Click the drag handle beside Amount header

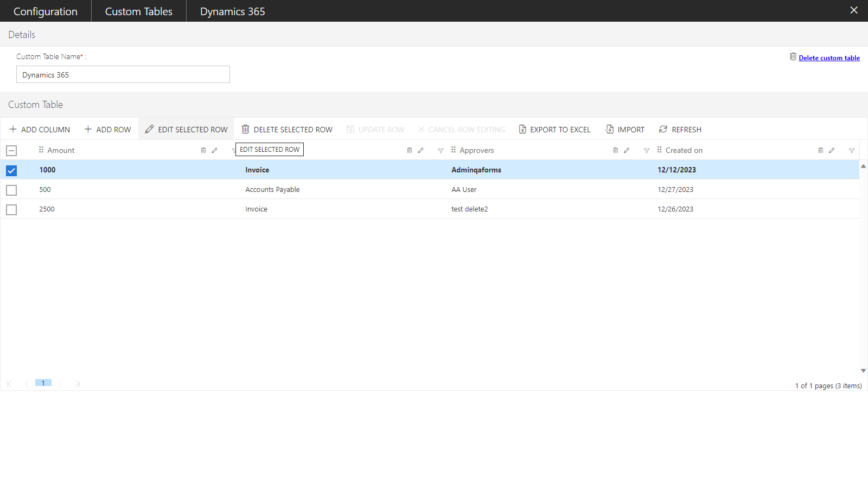point(41,150)
